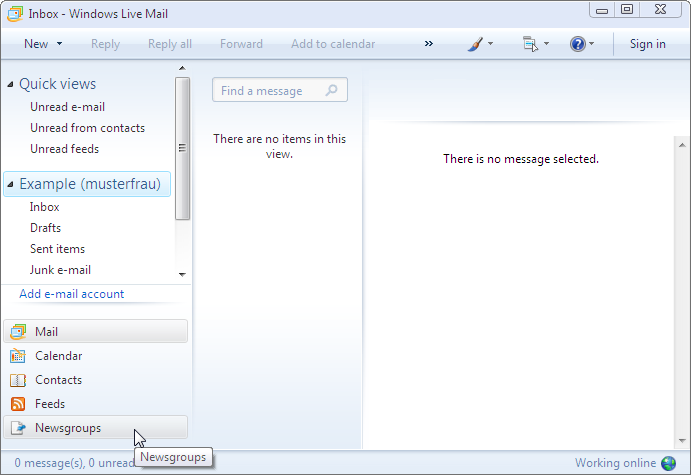Open the Contacts book icon
The height and width of the screenshot is (475, 691).
[18, 380]
